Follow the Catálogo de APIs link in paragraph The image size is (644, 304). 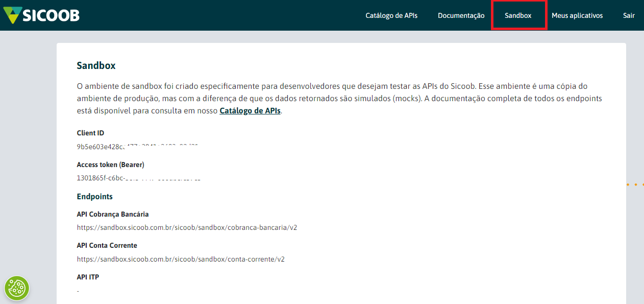(x=250, y=110)
